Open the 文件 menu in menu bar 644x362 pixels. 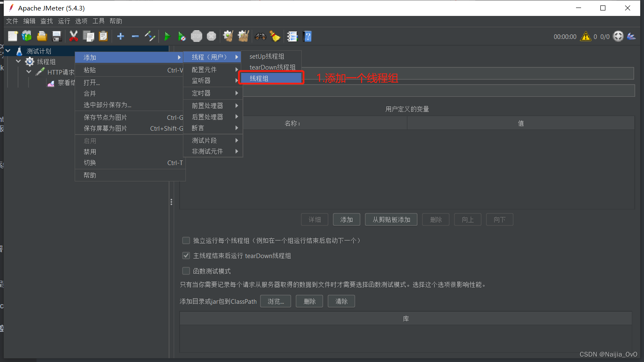pyautogui.click(x=12, y=21)
